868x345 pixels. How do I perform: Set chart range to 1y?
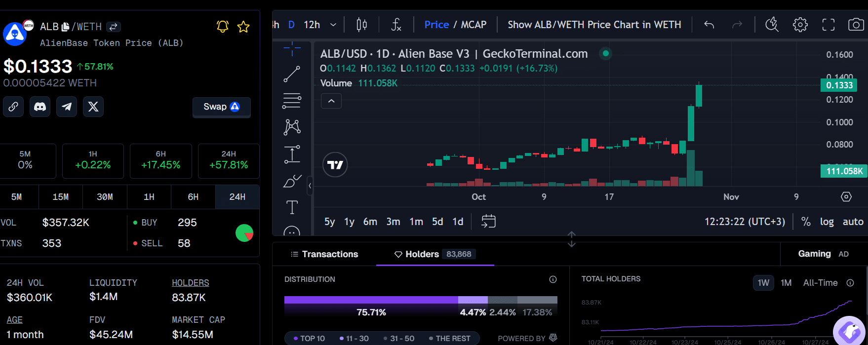click(x=349, y=222)
